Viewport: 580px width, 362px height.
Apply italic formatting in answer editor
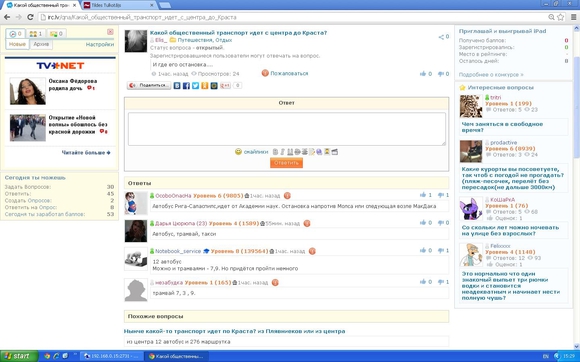click(x=283, y=152)
